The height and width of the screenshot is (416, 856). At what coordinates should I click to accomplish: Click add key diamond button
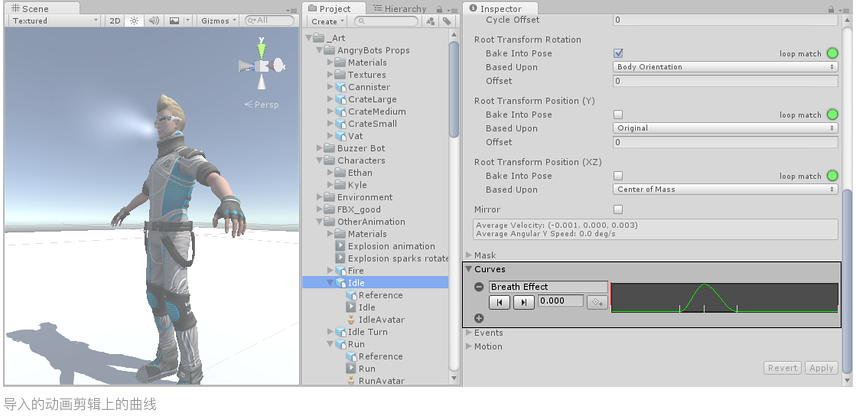coord(597,302)
